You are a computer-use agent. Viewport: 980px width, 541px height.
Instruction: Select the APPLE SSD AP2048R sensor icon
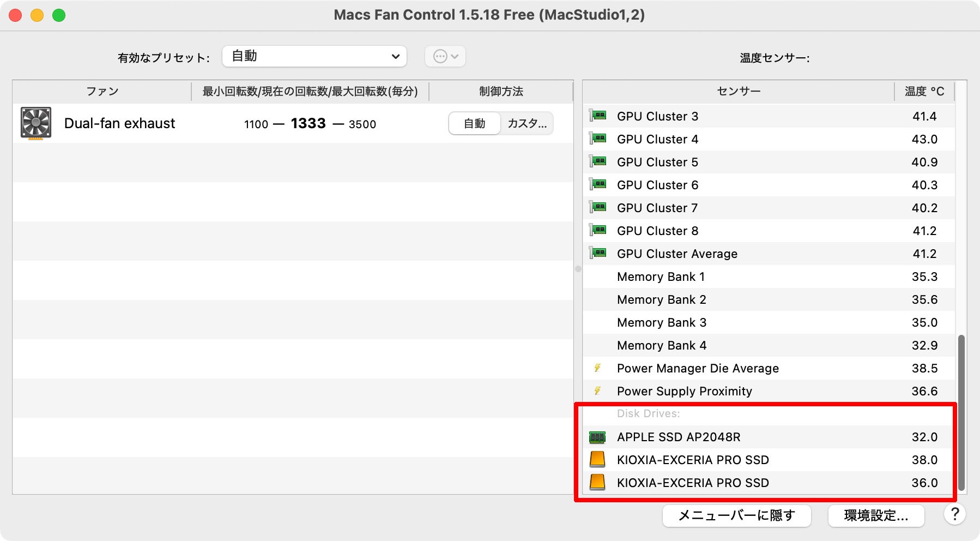coord(598,436)
